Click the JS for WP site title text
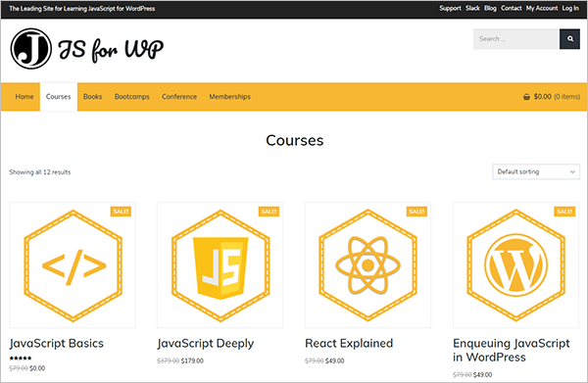 coord(111,50)
